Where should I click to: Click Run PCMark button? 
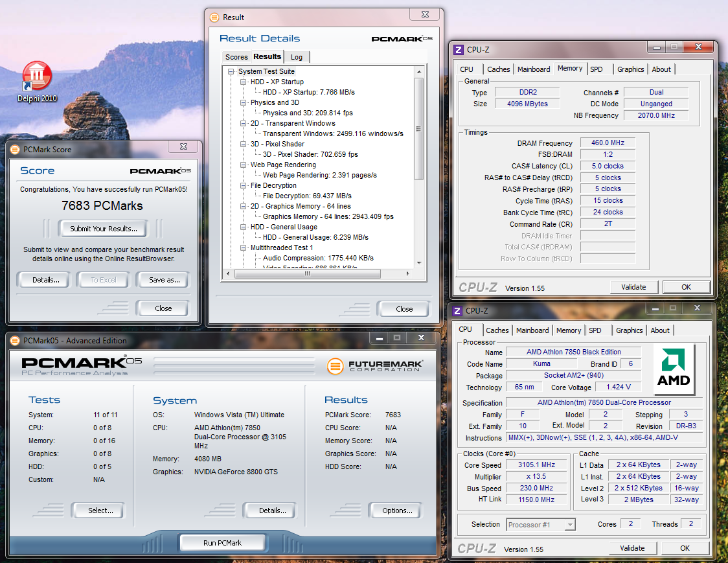[222, 543]
